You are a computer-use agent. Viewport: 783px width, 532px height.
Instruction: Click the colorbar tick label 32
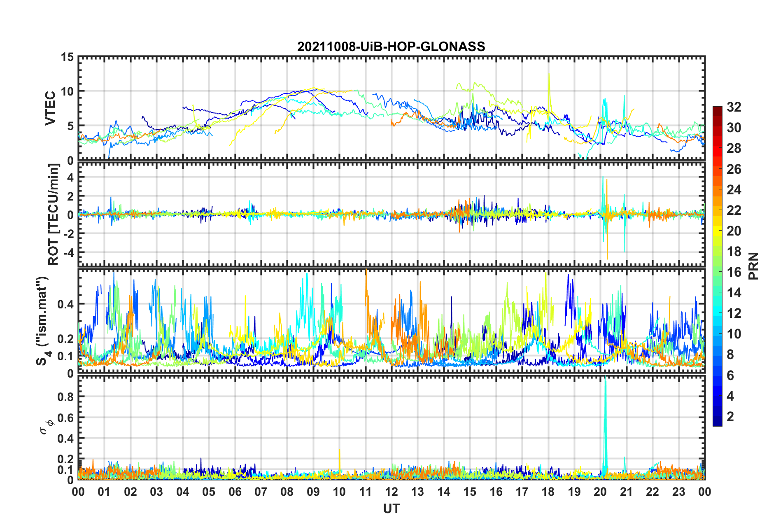tap(734, 107)
